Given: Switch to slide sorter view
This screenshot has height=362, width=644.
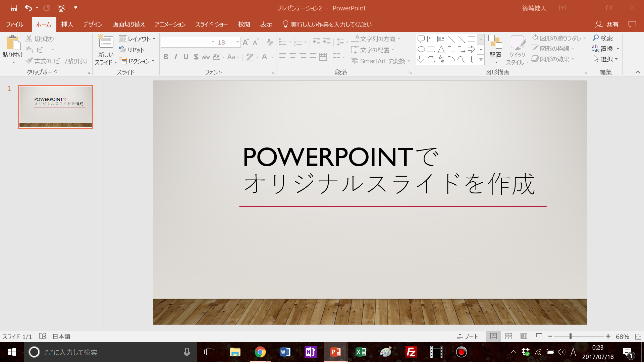Looking at the screenshot, I should tap(508, 336).
